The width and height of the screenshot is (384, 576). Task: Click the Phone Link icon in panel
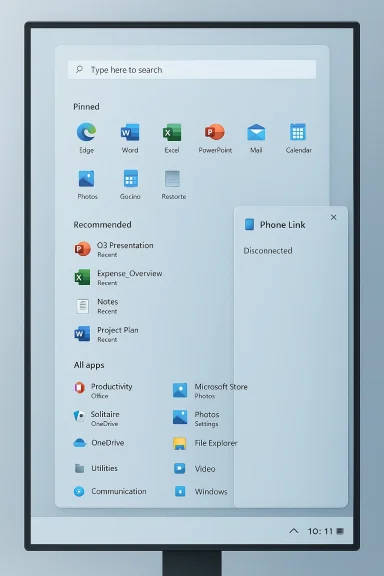pos(250,224)
